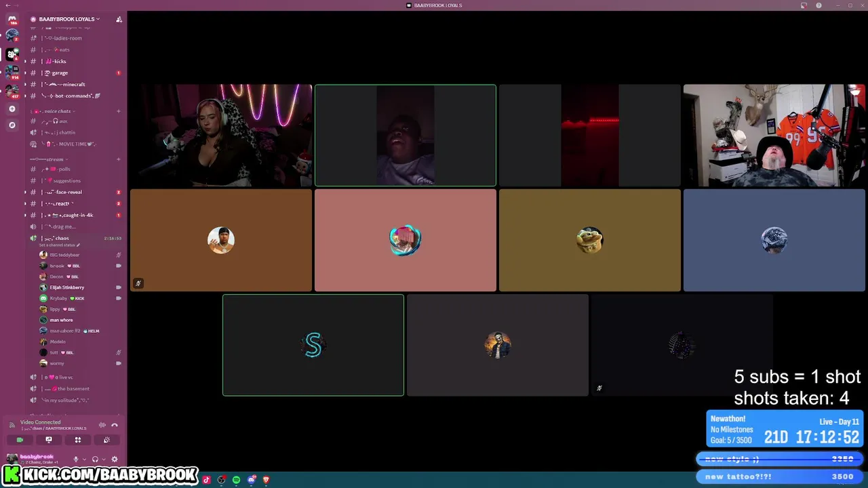Screen dimensions: 868x488
Task: Set a channel status for chaos
Action: tap(59, 245)
